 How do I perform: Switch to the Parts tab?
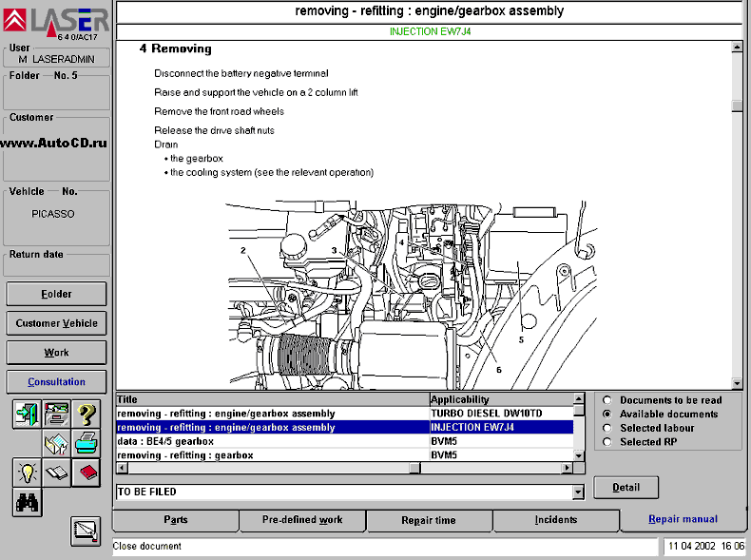point(176,520)
